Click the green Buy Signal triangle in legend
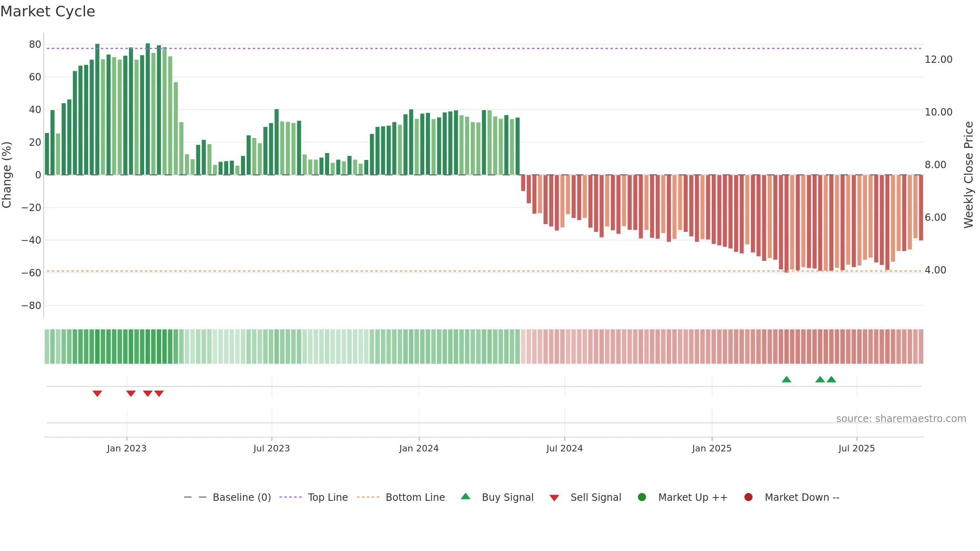This screenshot has height=551, width=980. (x=465, y=496)
